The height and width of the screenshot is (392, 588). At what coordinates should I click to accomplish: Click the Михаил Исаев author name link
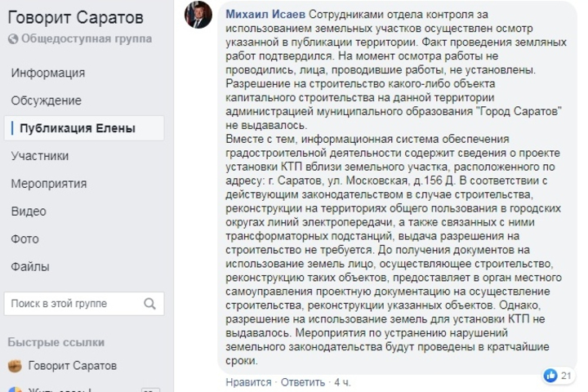point(265,14)
